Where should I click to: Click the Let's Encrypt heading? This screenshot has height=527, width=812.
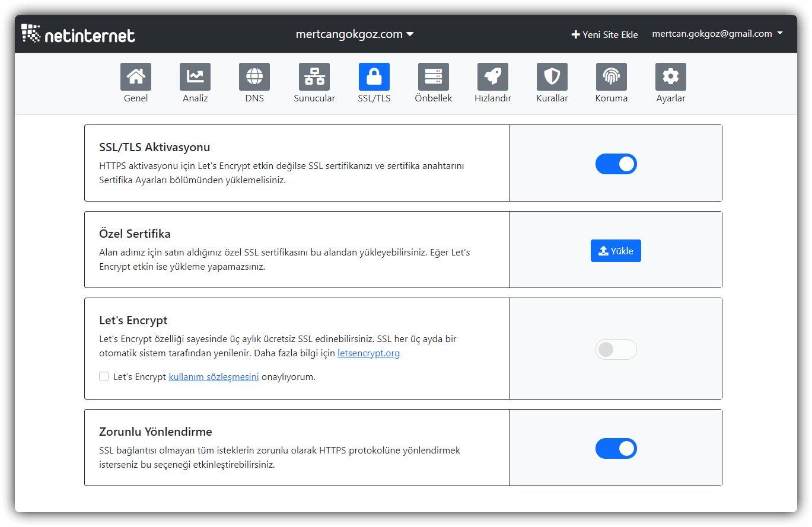[133, 320]
